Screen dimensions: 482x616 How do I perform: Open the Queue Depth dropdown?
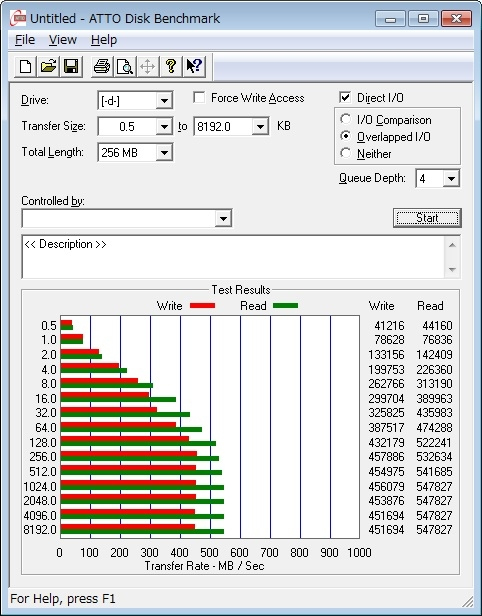pos(451,179)
